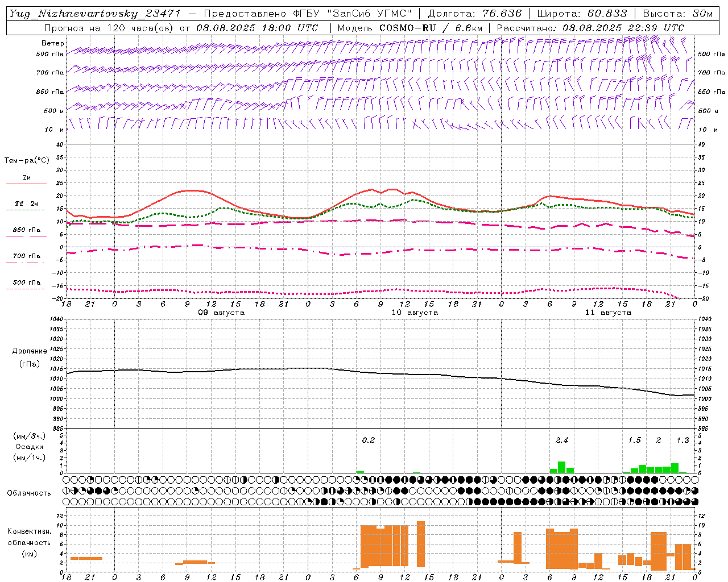
Task: Click the 'Модель COSMO-RU / 6.6км' text
Action: [x=409, y=28]
